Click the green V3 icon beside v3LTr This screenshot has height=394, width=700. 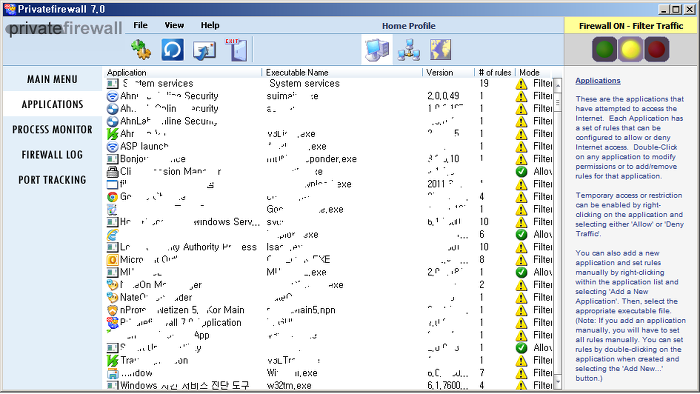pyautogui.click(x=112, y=361)
